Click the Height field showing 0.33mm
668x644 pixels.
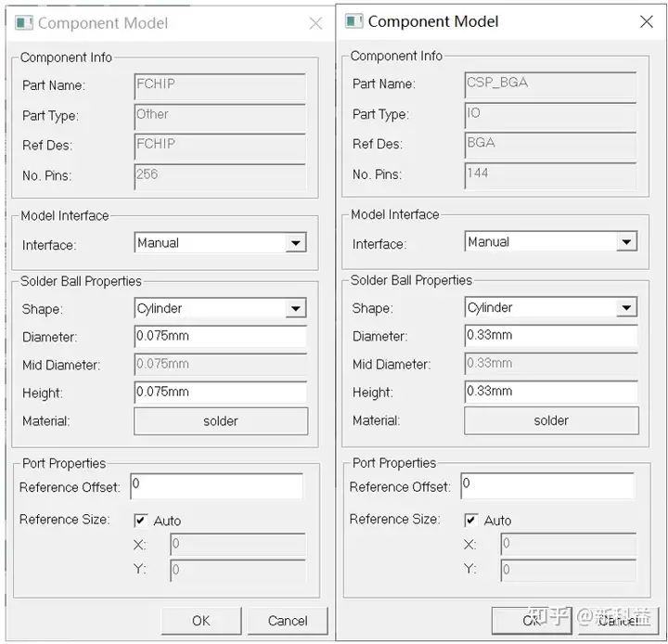(x=551, y=391)
